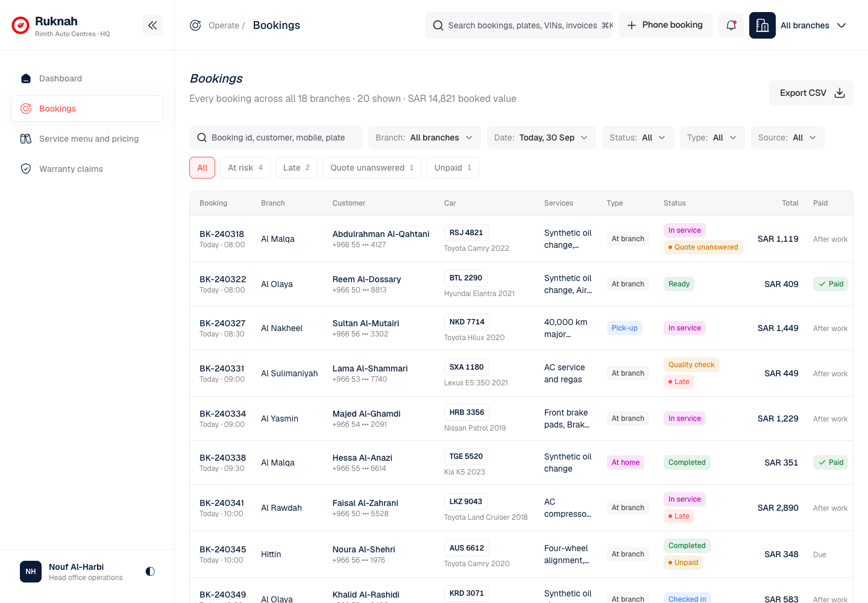Screen dimensions: 868x603
Task: Open the Warranty claims page
Action: [87, 169]
